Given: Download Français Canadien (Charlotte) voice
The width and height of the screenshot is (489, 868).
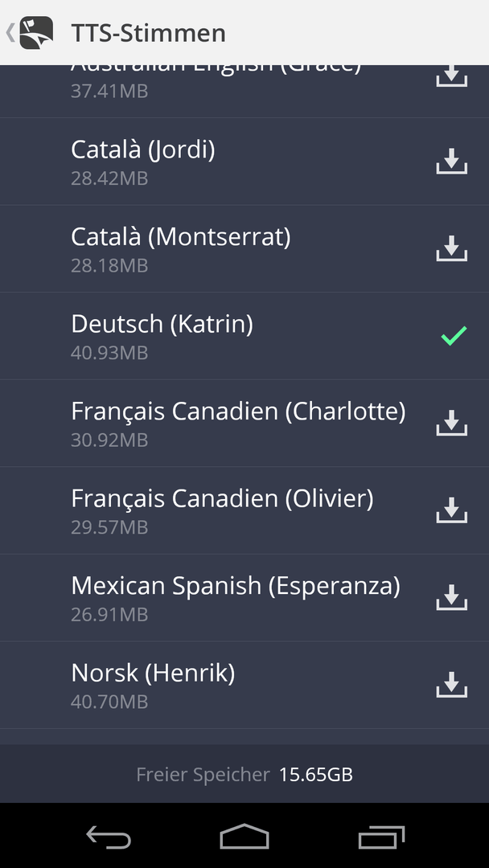Looking at the screenshot, I should pos(452,423).
